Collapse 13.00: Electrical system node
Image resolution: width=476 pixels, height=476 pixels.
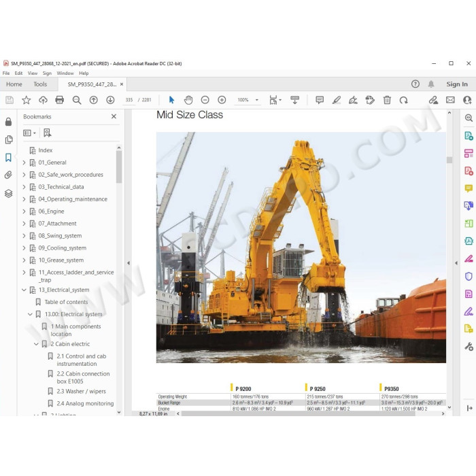tap(30, 314)
